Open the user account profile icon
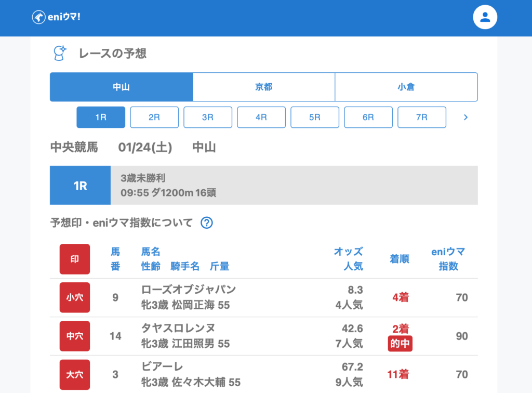Screen dimensions: 532x393 coord(485,17)
